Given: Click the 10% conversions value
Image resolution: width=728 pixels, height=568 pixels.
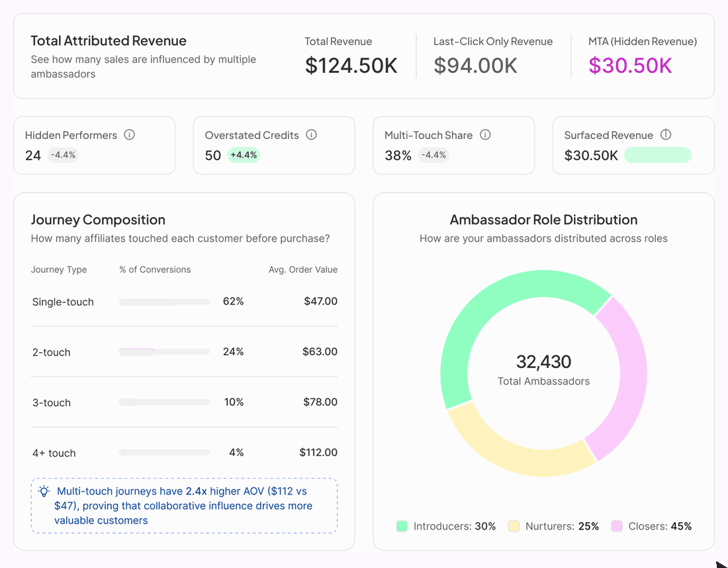Looking at the screenshot, I should pos(234,402).
